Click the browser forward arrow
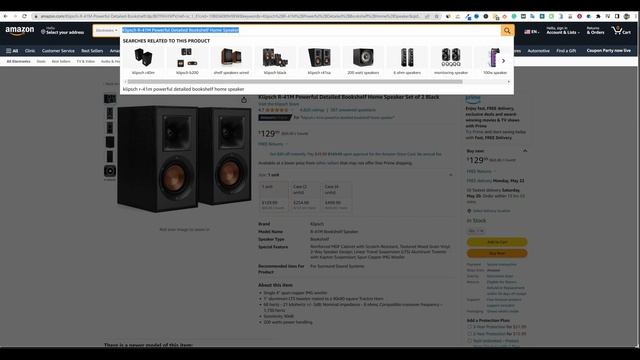Screen dimensions: 640x360 click(x=15, y=16)
